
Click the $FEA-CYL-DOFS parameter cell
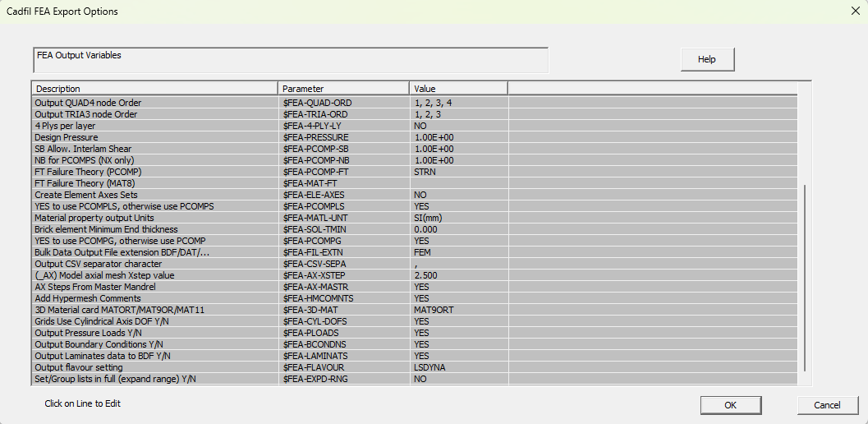tap(344, 321)
